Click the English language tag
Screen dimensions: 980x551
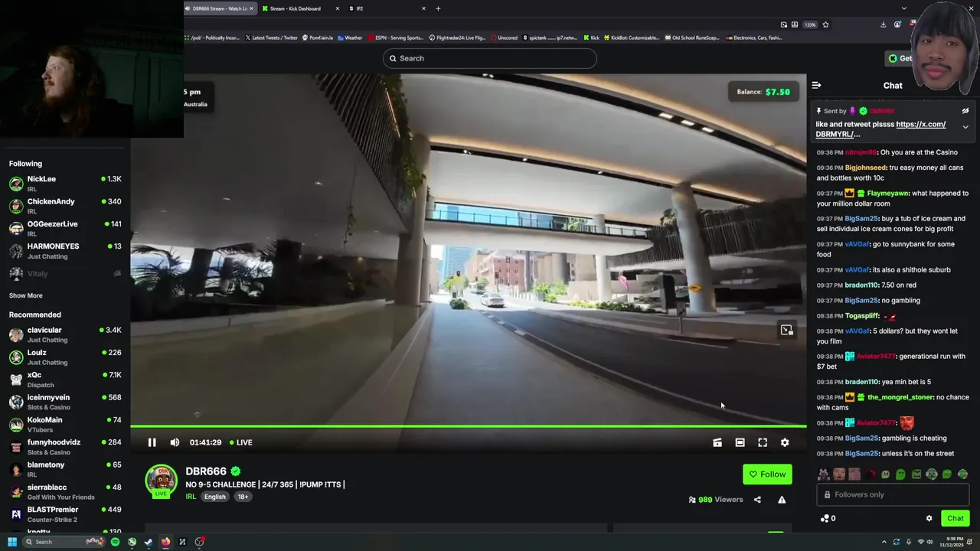(215, 497)
